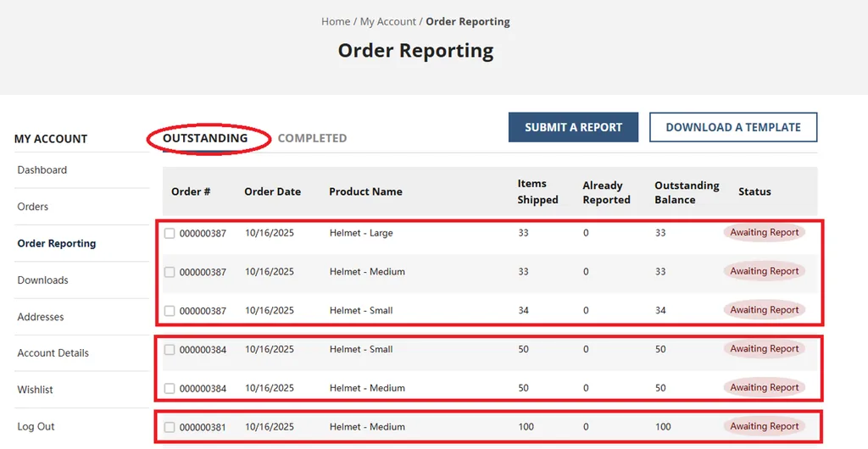This screenshot has height=449, width=868.
Task: Go to Dashboard in the account sidebar
Action: tap(42, 169)
